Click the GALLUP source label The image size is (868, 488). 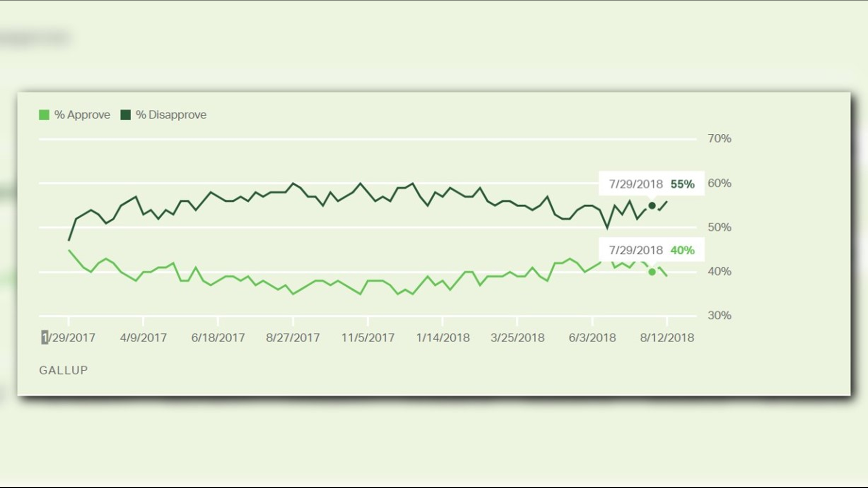click(63, 370)
